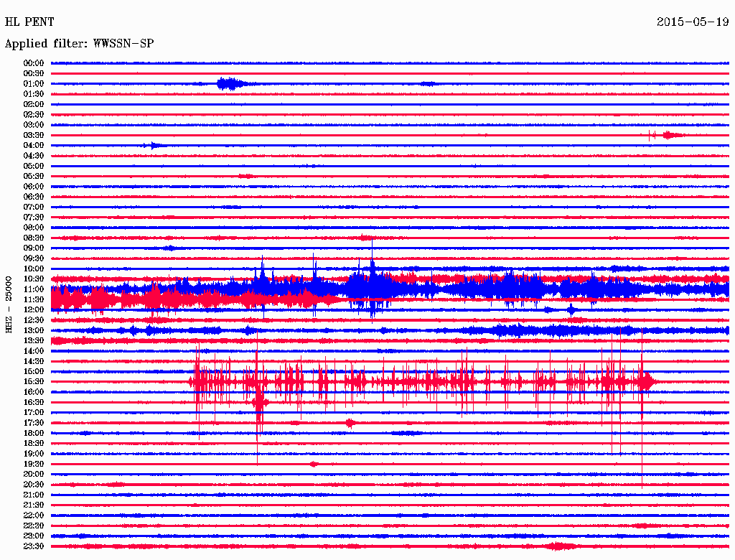Image resolution: width=735 pixels, height=560 pixels.
Task: Click the 14:00 time label
Action: tap(34, 351)
